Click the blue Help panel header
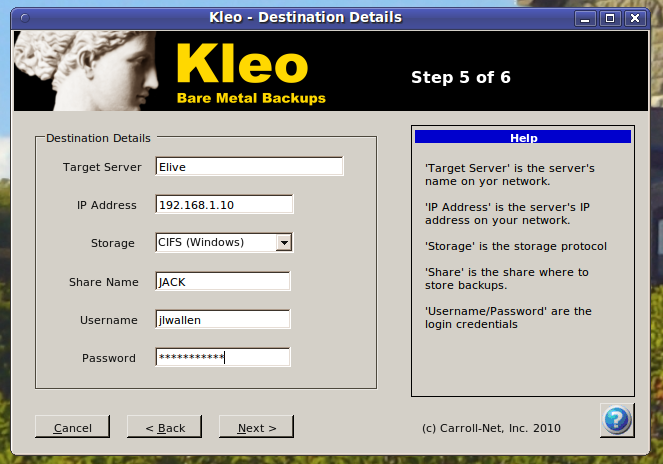 point(522,138)
